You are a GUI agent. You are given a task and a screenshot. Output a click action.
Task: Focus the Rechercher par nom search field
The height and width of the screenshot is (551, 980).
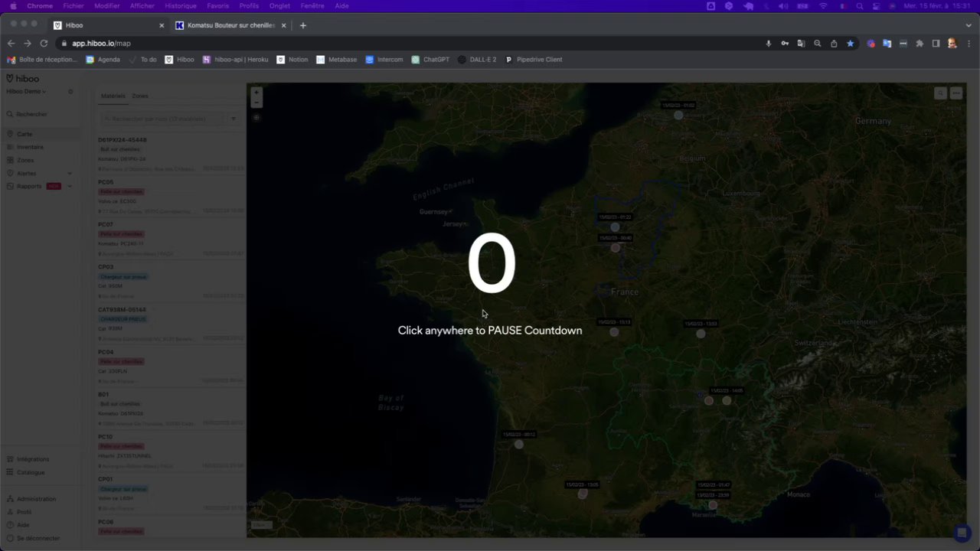coord(162,119)
